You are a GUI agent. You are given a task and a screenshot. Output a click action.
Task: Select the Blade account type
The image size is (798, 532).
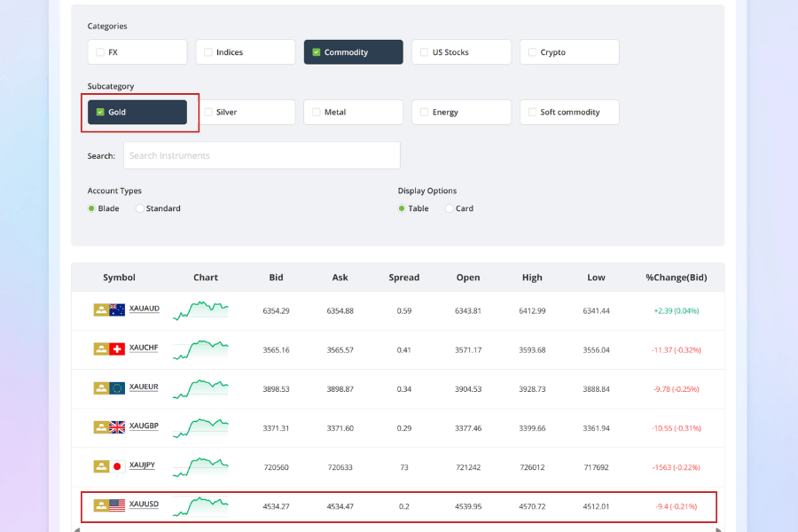pyautogui.click(x=91, y=208)
